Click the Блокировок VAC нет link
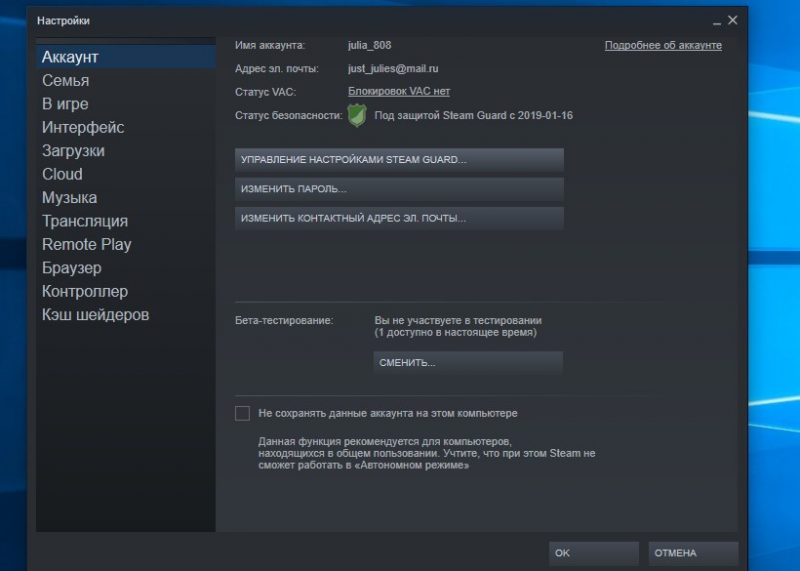 [x=399, y=92]
